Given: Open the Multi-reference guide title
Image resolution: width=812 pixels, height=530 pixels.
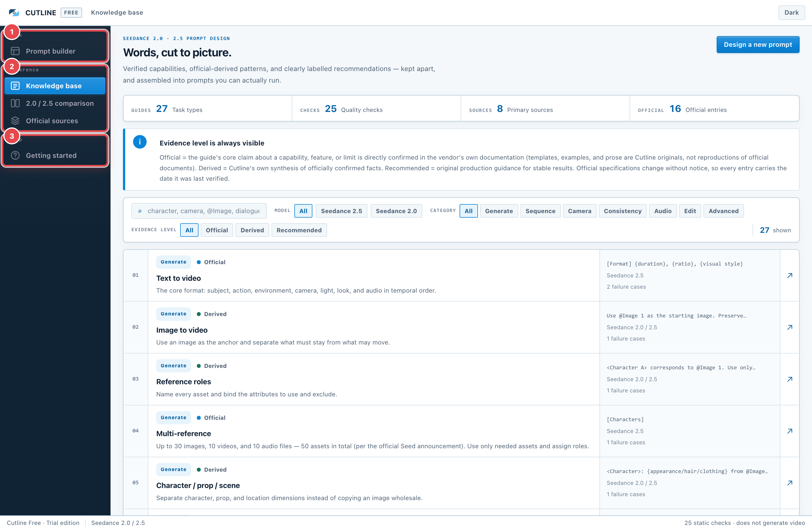Looking at the screenshot, I should pos(184,434).
